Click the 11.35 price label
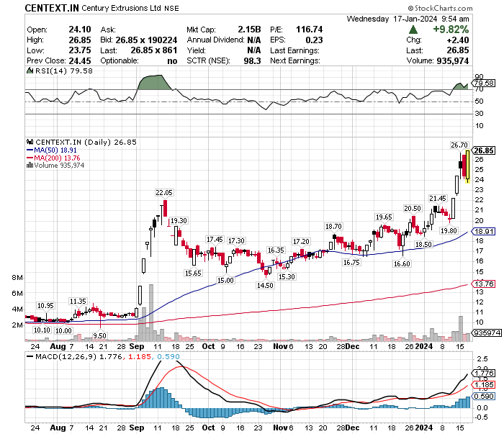 pyautogui.click(x=78, y=302)
